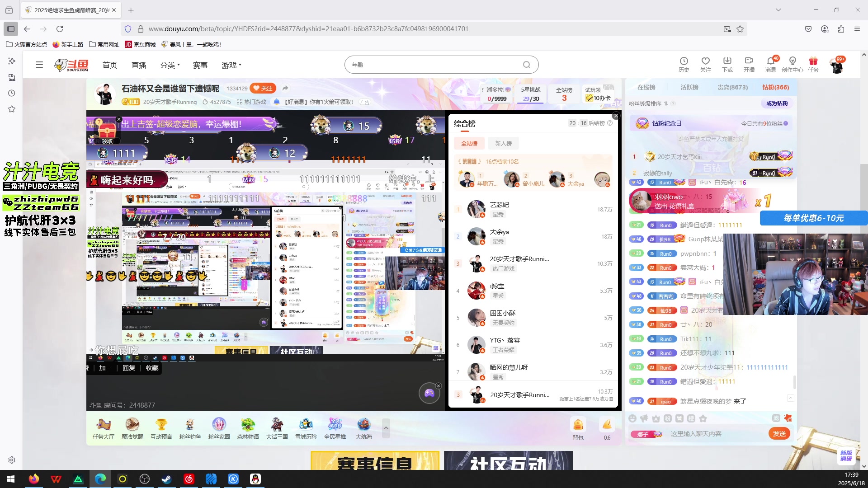Click the Douyu logo
This screenshot has width=868, height=488.
click(x=71, y=65)
